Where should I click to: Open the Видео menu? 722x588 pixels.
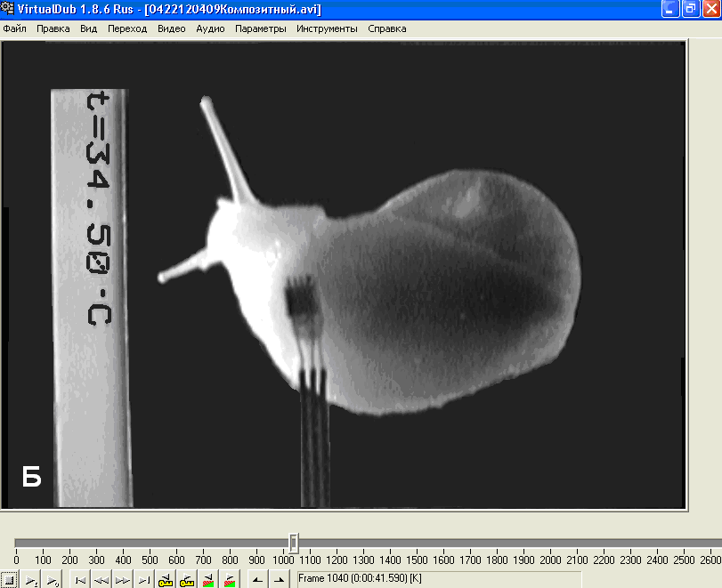tap(171, 28)
